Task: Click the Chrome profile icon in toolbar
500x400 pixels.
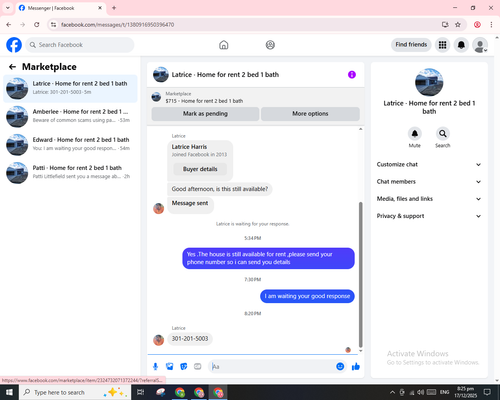Action: (x=477, y=25)
